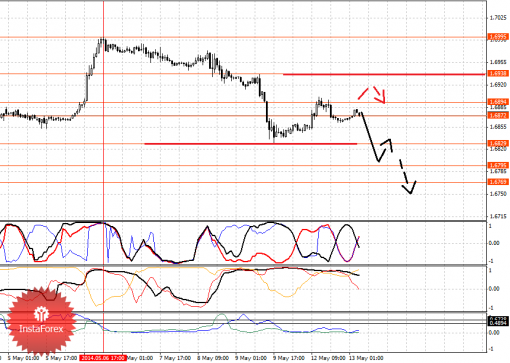Click the 1.6750 price axis label

(498, 194)
